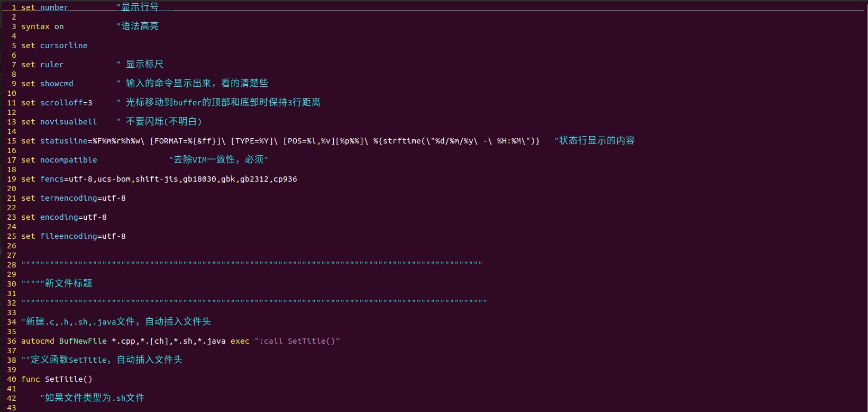
Task: Click the quote-mark divider on line 32
Action: click(x=254, y=301)
